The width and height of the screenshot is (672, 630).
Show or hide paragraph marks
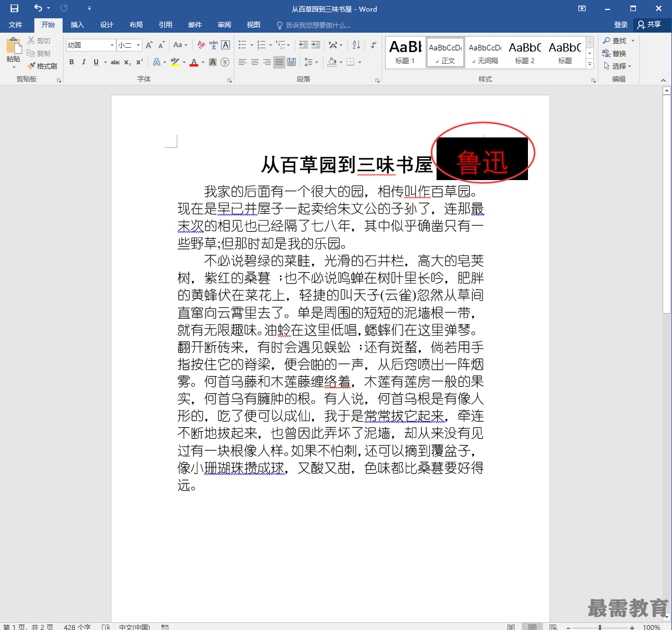coord(374,45)
